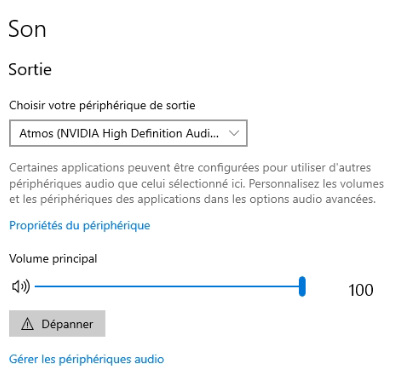Click the Volume principal label
Screen dimensions: 400x378
(53, 259)
